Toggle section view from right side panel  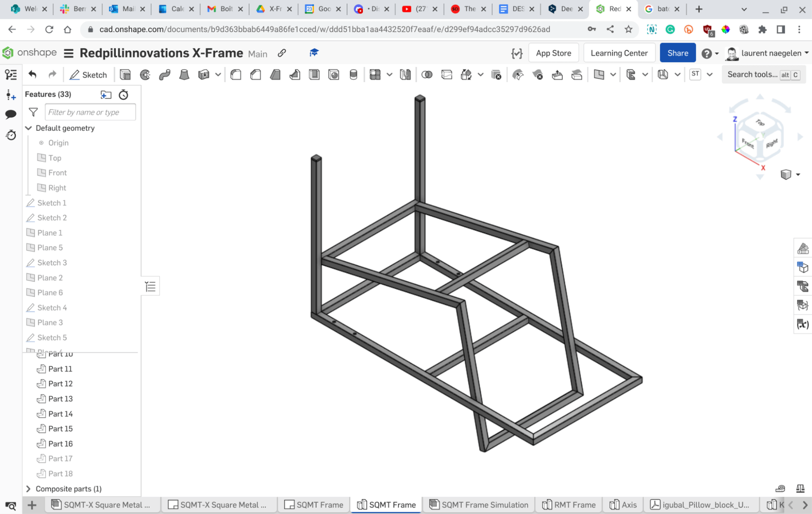(x=802, y=286)
